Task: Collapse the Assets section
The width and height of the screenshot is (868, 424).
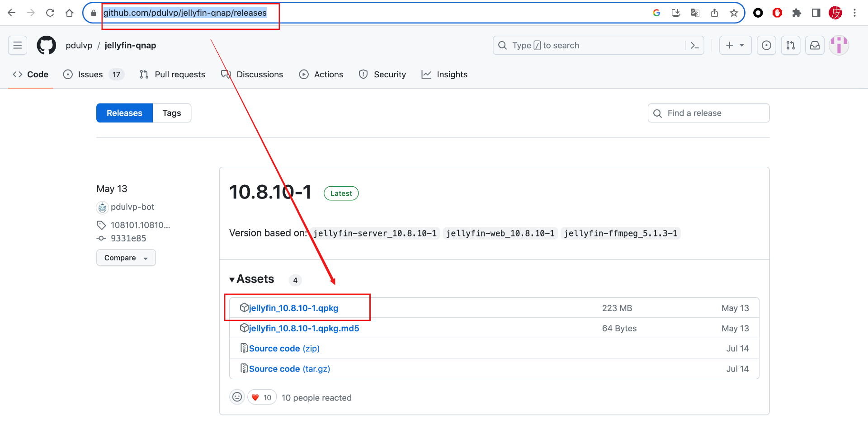Action: click(x=252, y=279)
